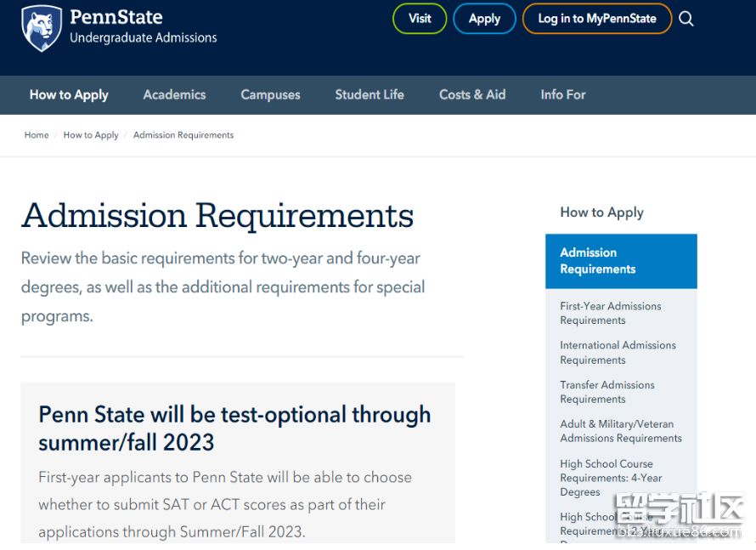Open the Academics navigation menu
756x550 pixels.
tap(174, 94)
